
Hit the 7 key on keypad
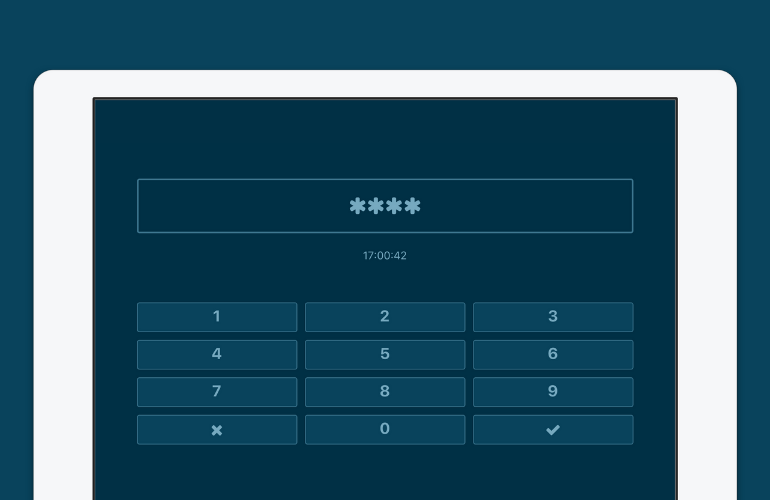[217, 392]
